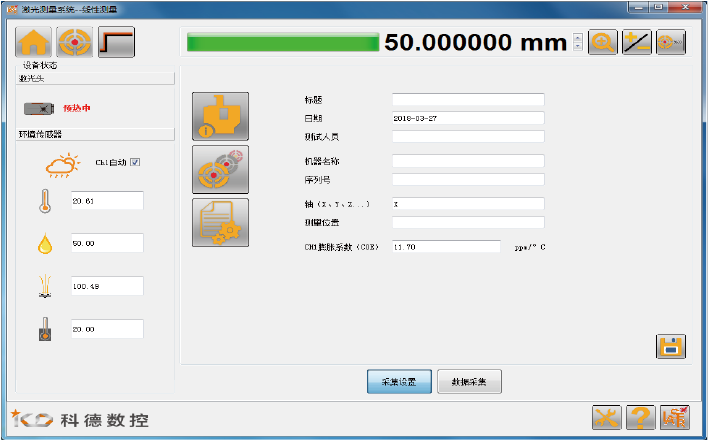Open help via the question mark icon
The width and height of the screenshot is (708, 440).
[641, 417]
